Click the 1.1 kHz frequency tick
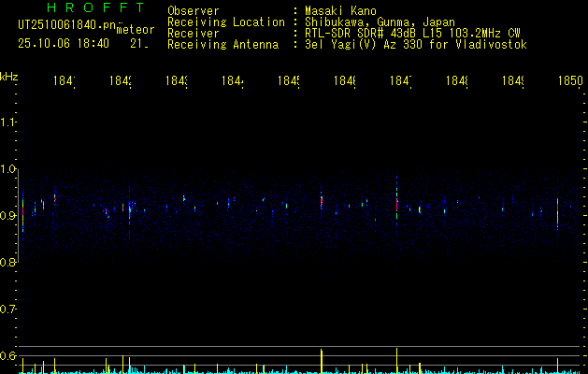 [8, 122]
